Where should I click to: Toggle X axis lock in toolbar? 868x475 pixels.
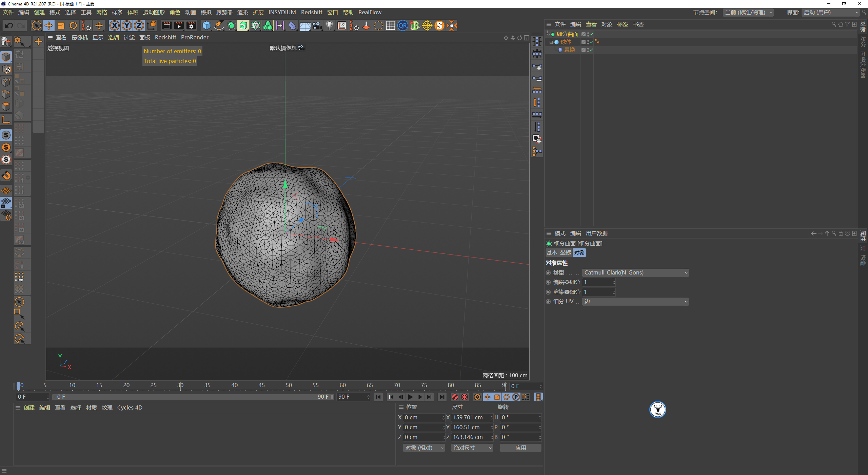tap(115, 26)
